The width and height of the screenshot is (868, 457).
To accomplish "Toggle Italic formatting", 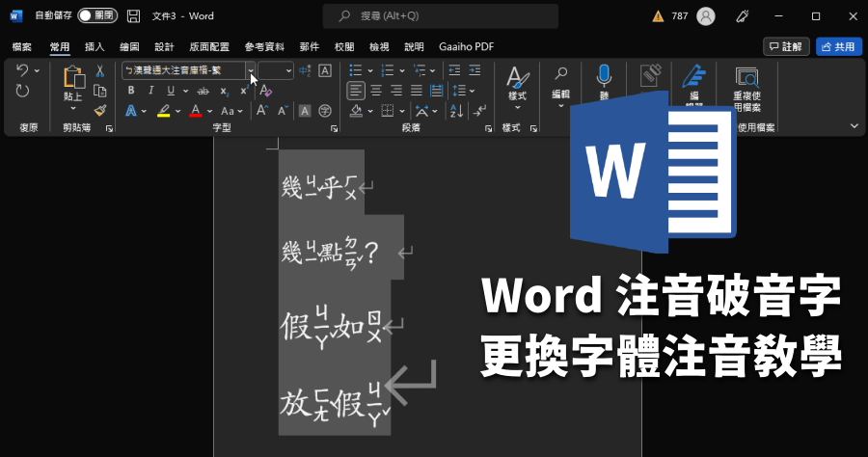I will [150, 91].
